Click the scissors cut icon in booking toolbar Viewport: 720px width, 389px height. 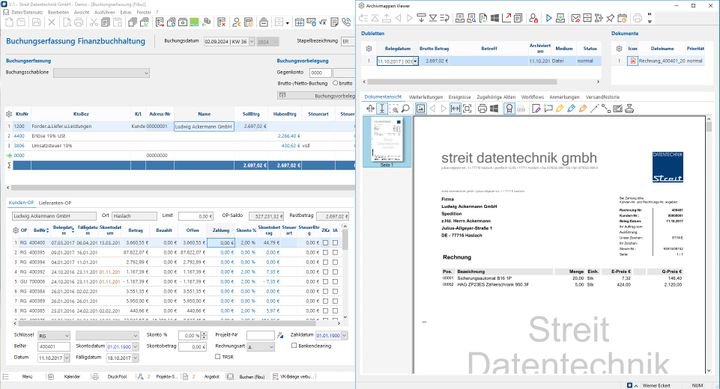pyautogui.click(x=94, y=22)
